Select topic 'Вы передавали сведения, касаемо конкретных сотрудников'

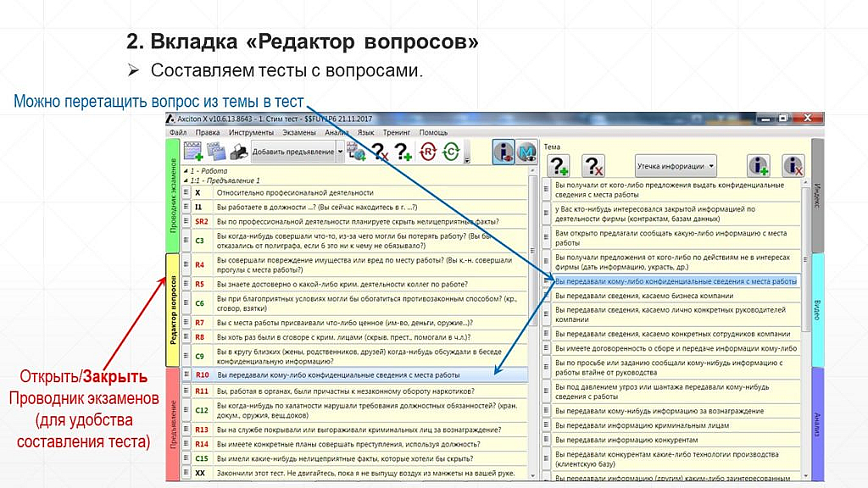[x=676, y=334]
